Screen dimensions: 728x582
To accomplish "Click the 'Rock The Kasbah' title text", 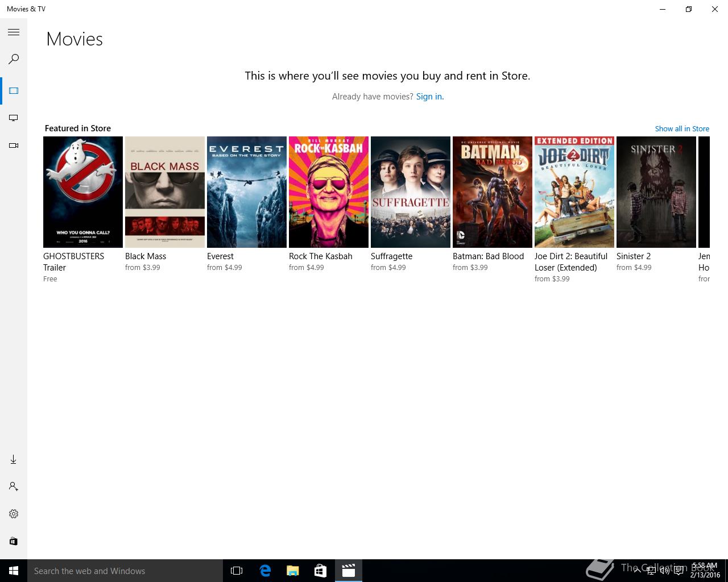I will point(321,256).
